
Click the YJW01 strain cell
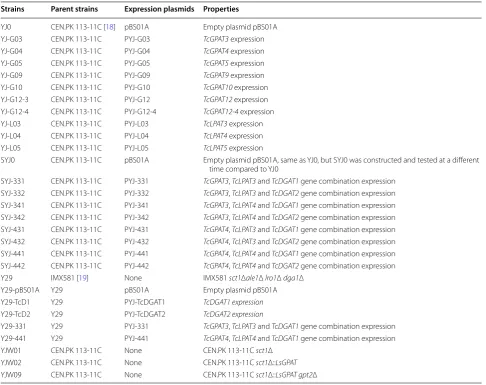[11, 350]
